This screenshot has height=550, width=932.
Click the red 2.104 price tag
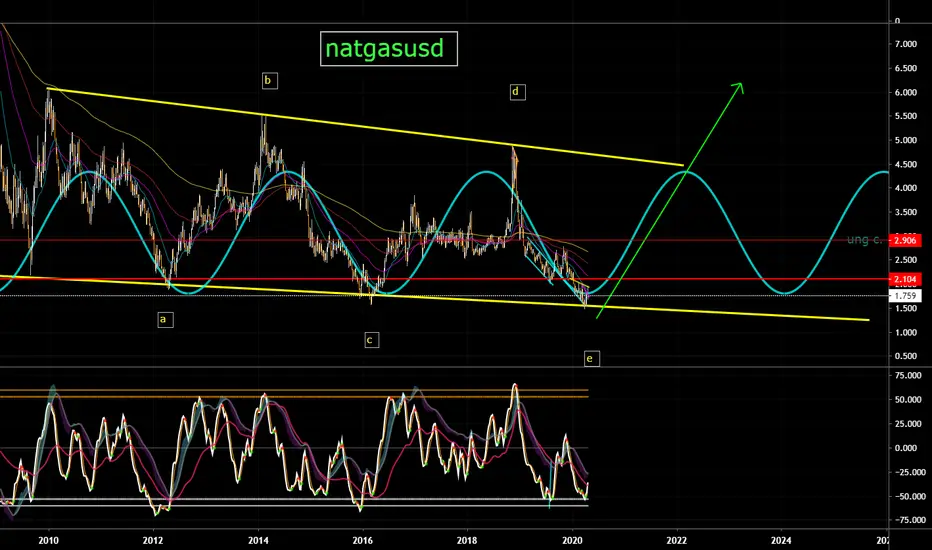pyautogui.click(x=905, y=279)
